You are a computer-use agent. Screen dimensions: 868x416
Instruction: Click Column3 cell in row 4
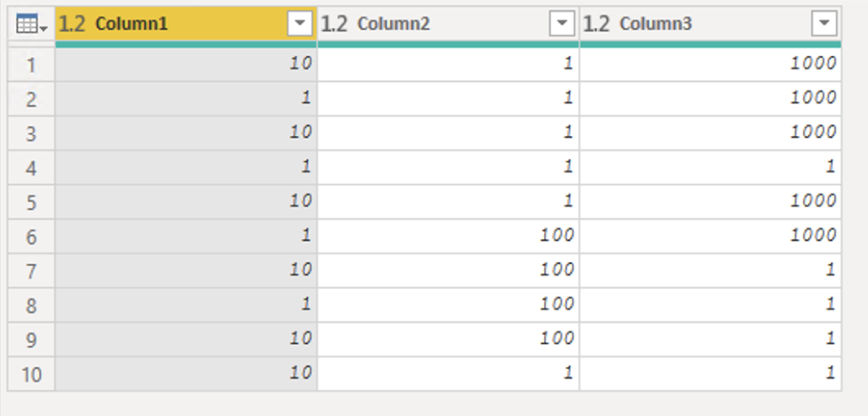coord(711,167)
